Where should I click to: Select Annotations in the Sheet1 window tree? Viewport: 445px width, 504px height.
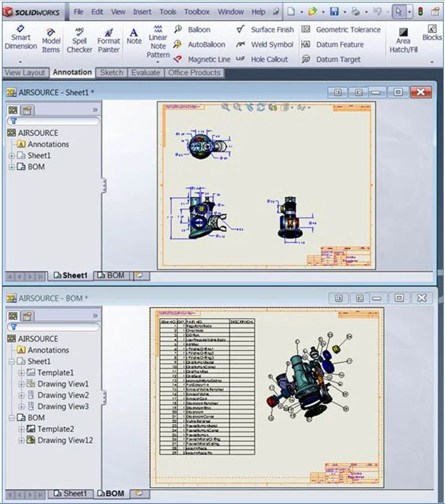tap(43, 144)
